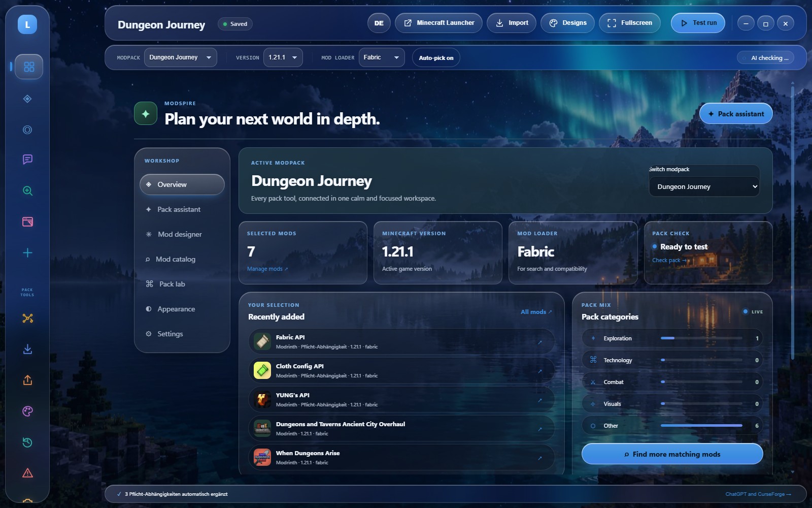Open the palette icon in sidebar
The height and width of the screenshot is (508, 812).
tap(28, 411)
